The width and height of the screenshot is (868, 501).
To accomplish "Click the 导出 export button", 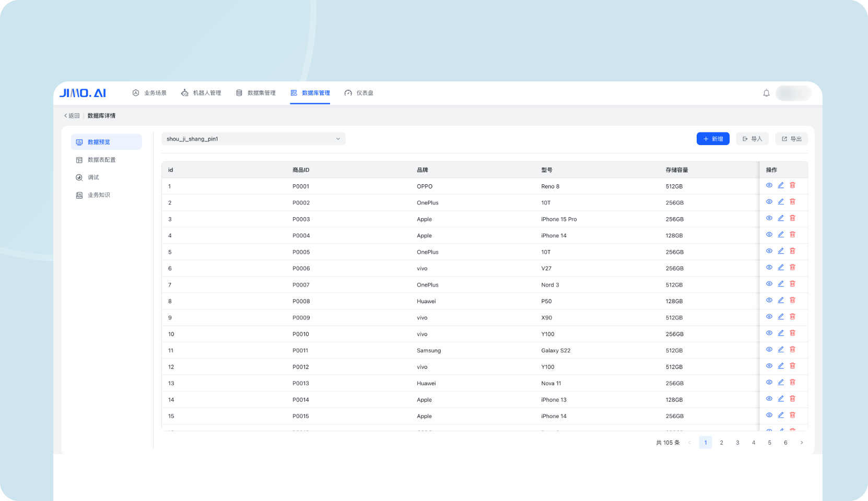I will coord(791,139).
